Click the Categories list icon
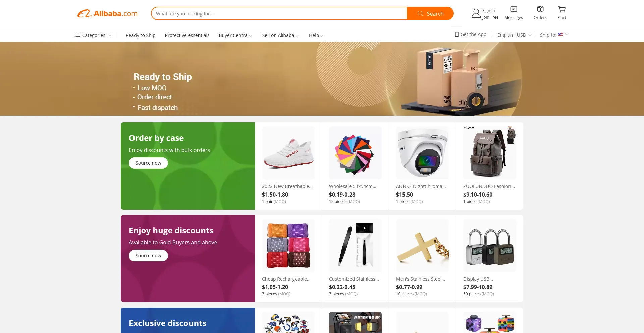This screenshot has width=644, height=333. coord(77,35)
